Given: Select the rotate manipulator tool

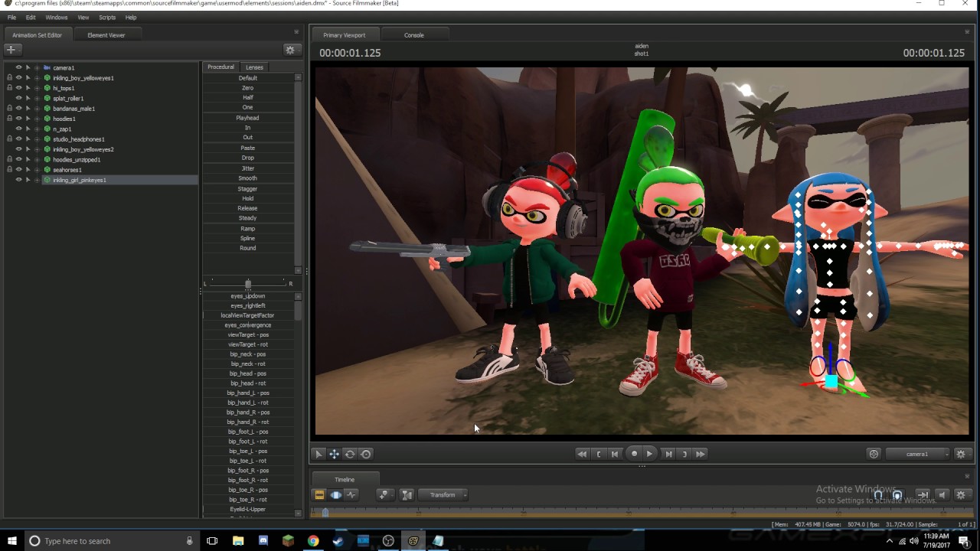Looking at the screenshot, I should pos(350,454).
